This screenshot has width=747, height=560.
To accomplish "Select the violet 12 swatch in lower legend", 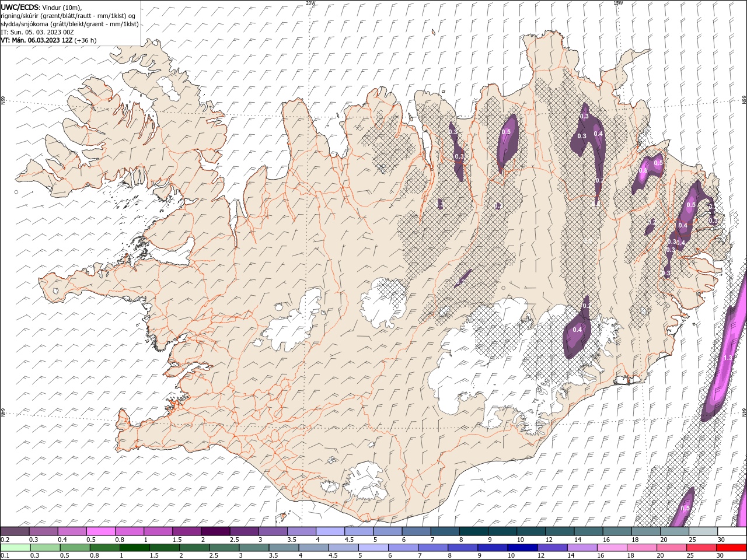I will click(x=551, y=548).
